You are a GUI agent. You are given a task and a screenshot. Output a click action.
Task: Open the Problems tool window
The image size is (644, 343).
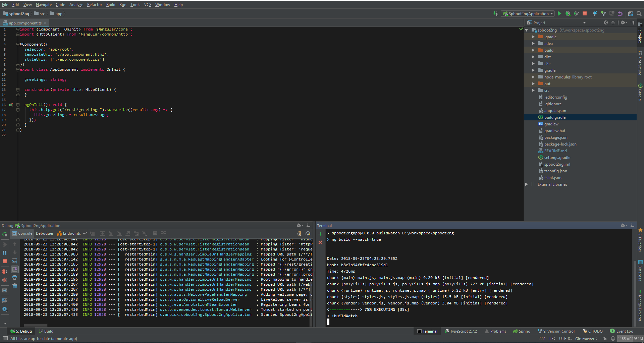(x=495, y=331)
